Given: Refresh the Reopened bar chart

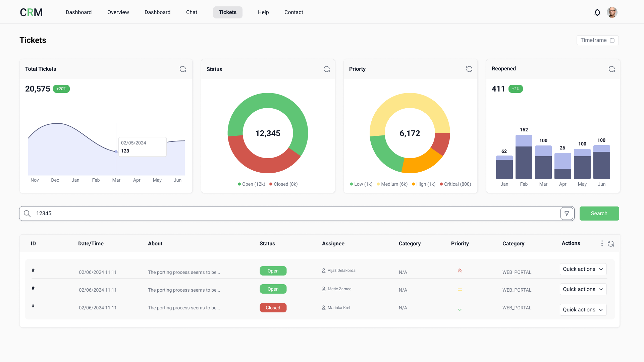Looking at the screenshot, I should [x=611, y=69].
